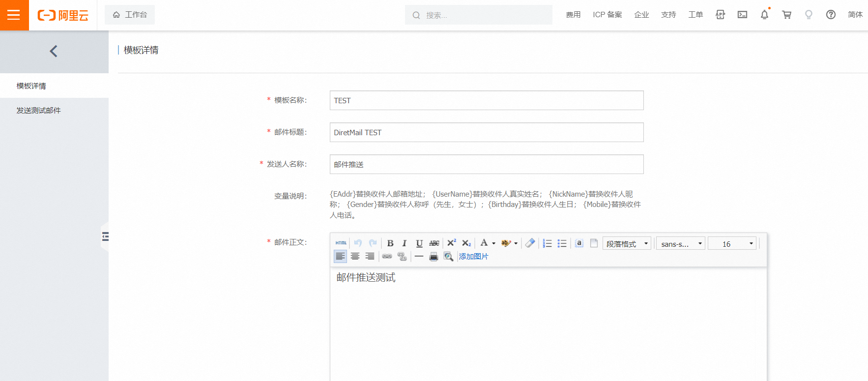The height and width of the screenshot is (381, 868).
Task: Open the 费用 menu
Action: [573, 15]
